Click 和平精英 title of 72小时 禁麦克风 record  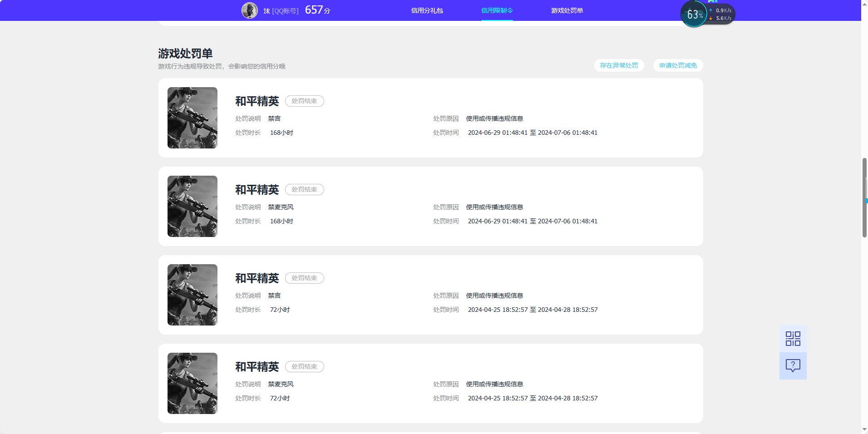pyautogui.click(x=257, y=367)
